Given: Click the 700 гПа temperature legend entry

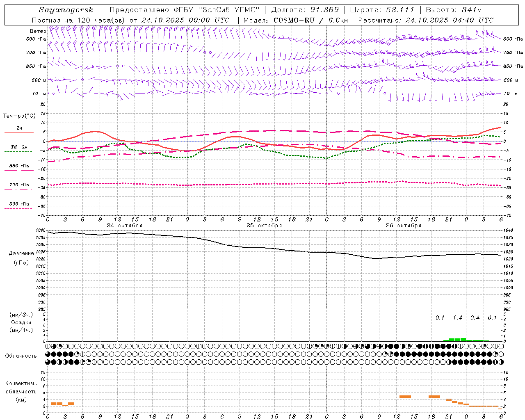Looking at the screenshot, I should (19, 185).
